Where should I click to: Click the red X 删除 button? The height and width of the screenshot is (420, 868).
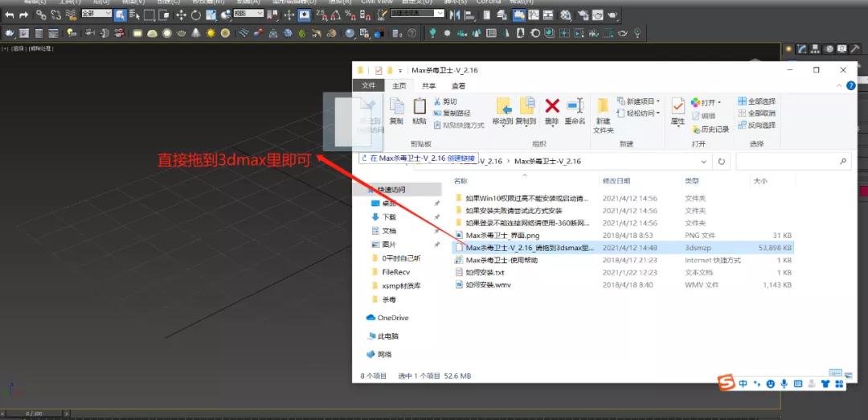[552, 111]
